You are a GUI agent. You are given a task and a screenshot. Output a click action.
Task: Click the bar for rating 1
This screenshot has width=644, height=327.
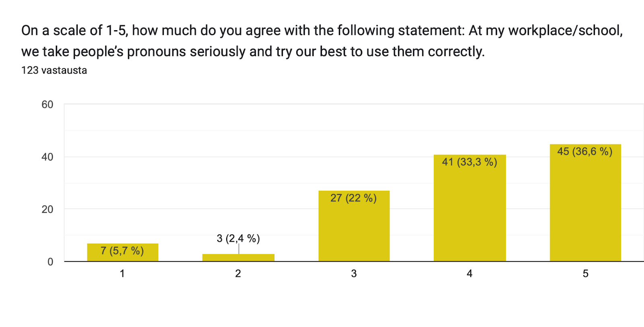coord(122,257)
